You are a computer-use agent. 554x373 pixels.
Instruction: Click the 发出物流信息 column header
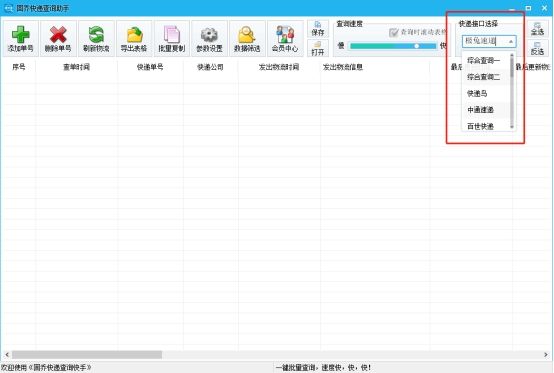click(375, 67)
